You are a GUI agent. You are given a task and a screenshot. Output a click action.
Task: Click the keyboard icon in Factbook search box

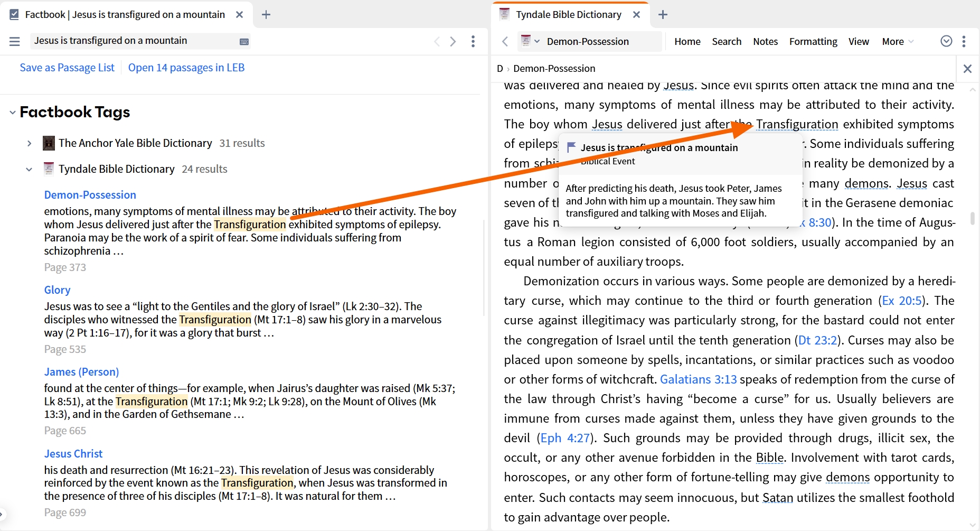coord(244,41)
